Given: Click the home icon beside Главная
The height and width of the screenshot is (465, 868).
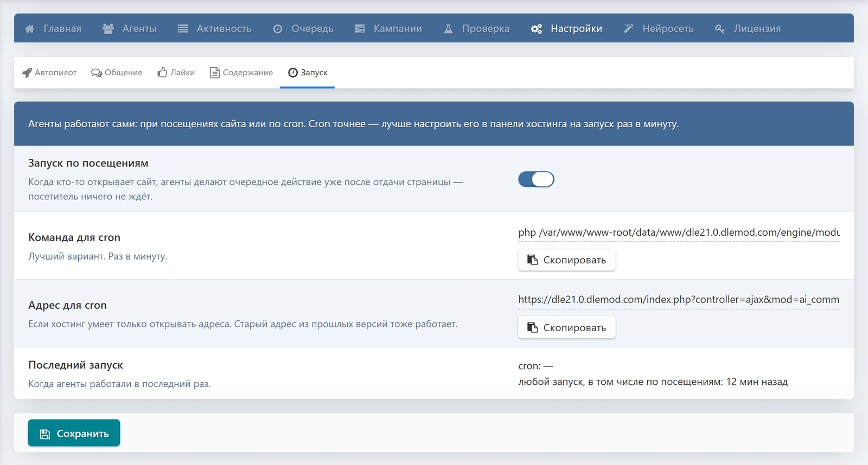Looking at the screenshot, I should (30, 29).
